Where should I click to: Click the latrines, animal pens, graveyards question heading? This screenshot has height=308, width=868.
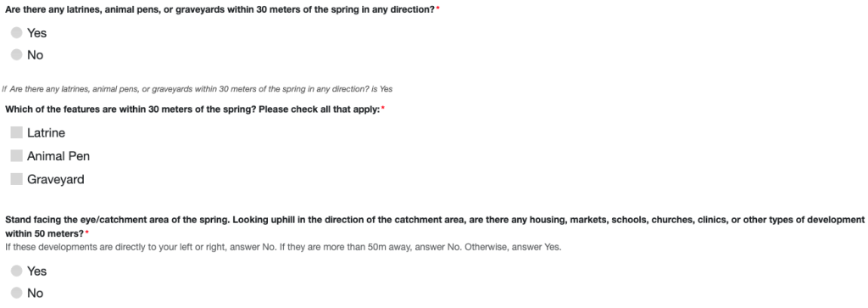(x=220, y=10)
